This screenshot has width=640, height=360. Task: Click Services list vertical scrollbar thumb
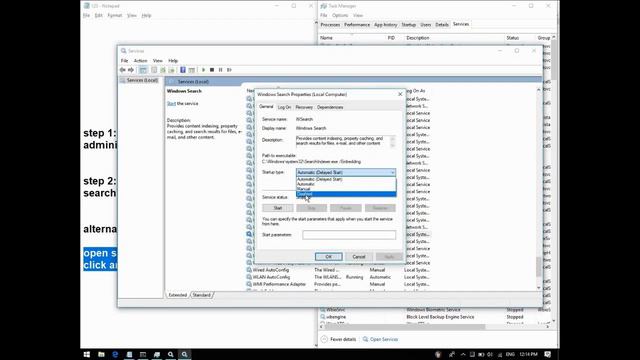click(x=538, y=267)
